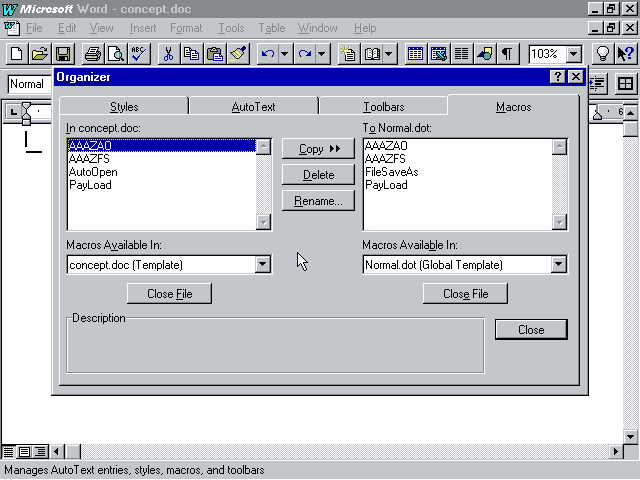The width and height of the screenshot is (640, 480).
Task: Click the zoom percentage field
Action: pyautogui.click(x=547, y=53)
